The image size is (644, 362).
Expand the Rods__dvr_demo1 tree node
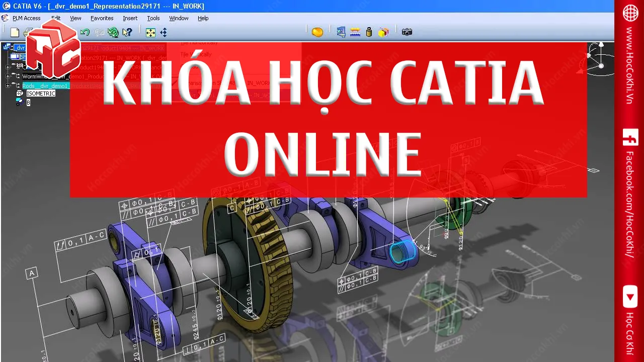tap(8, 86)
